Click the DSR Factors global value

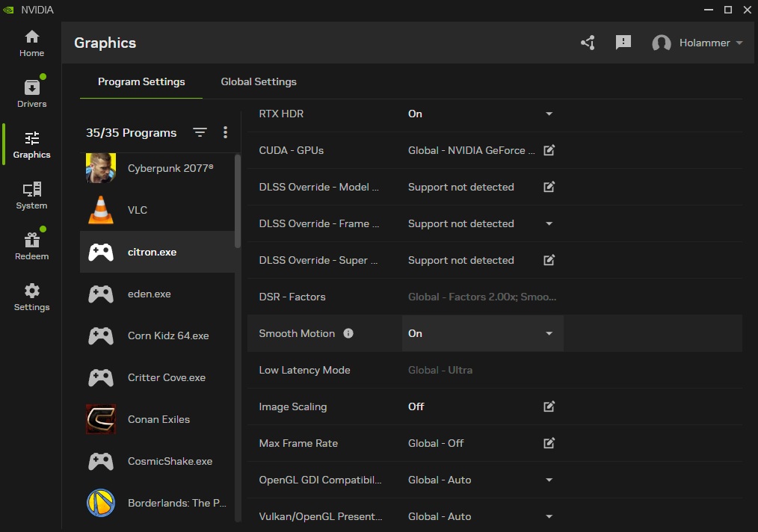pos(482,297)
